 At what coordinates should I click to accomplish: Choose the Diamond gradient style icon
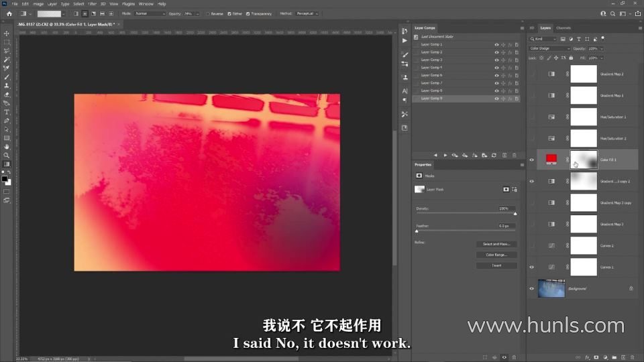click(x=111, y=13)
